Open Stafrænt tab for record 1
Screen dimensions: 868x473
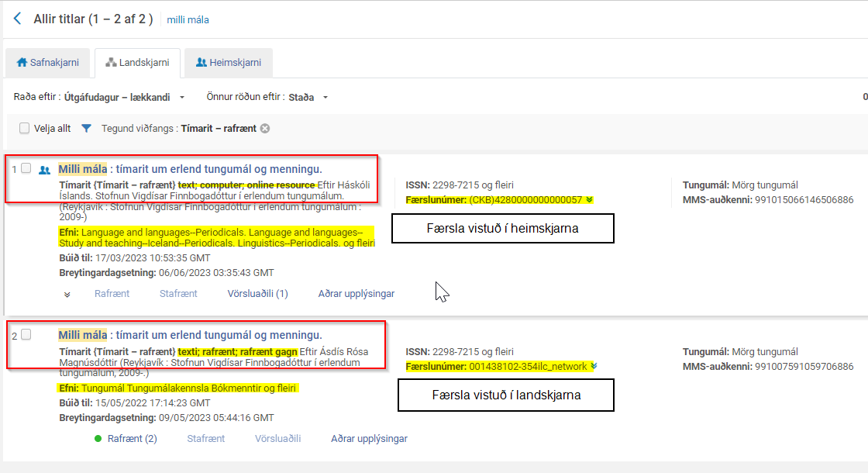click(x=178, y=294)
